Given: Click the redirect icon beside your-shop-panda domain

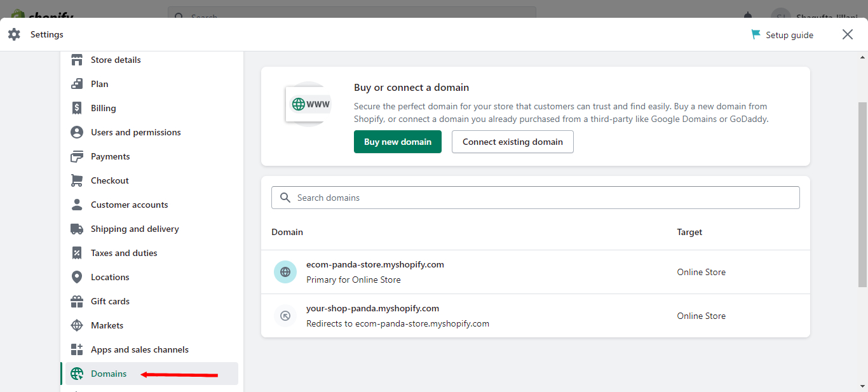Looking at the screenshot, I should pos(285,316).
